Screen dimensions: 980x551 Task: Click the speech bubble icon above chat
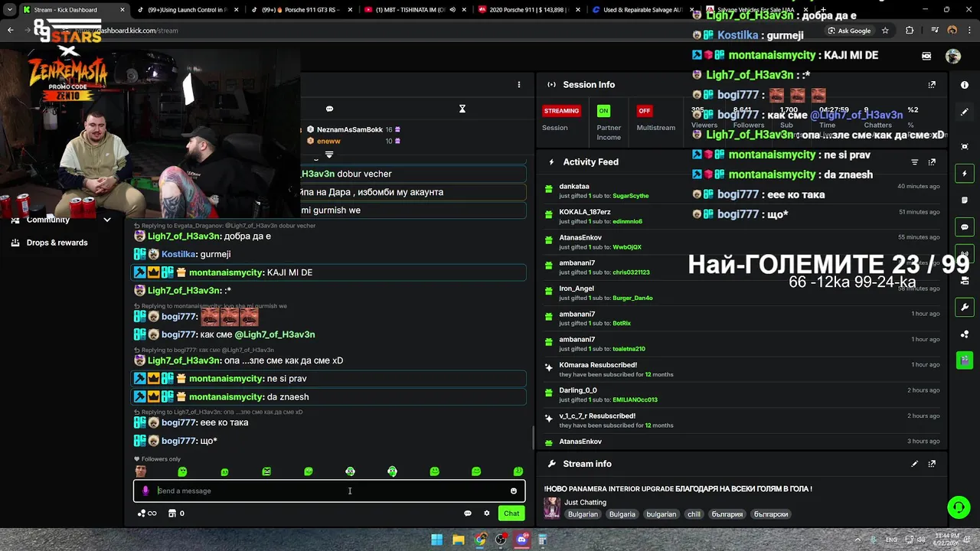[329, 109]
